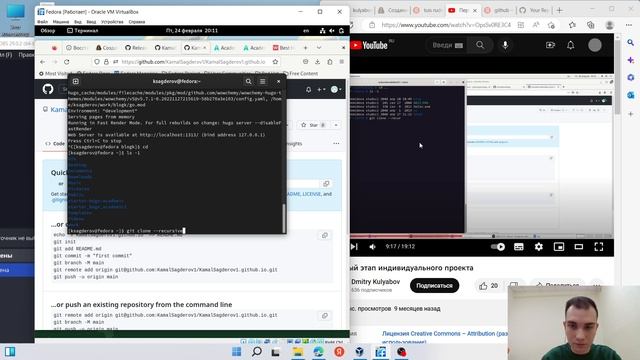This screenshot has height=360, width=640.
Task: Open Edge read aloud icon
Action: [x=536, y=25]
